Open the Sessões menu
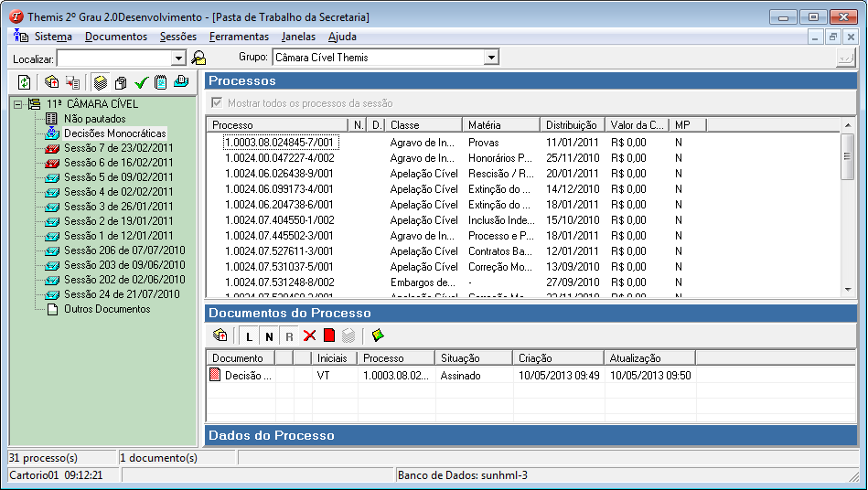The height and width of the screenshot is (490, 868). pyautogui.click(x=178, y=37)
